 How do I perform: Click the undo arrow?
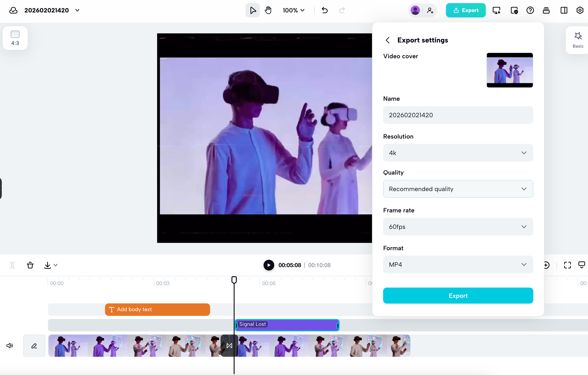click(325, 10)
